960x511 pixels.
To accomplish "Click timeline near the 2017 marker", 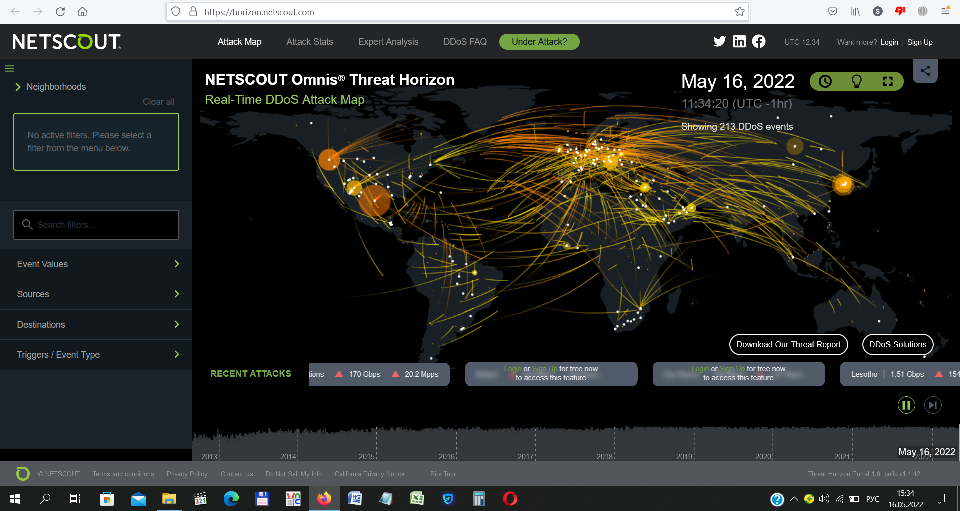I will [525, 456].
